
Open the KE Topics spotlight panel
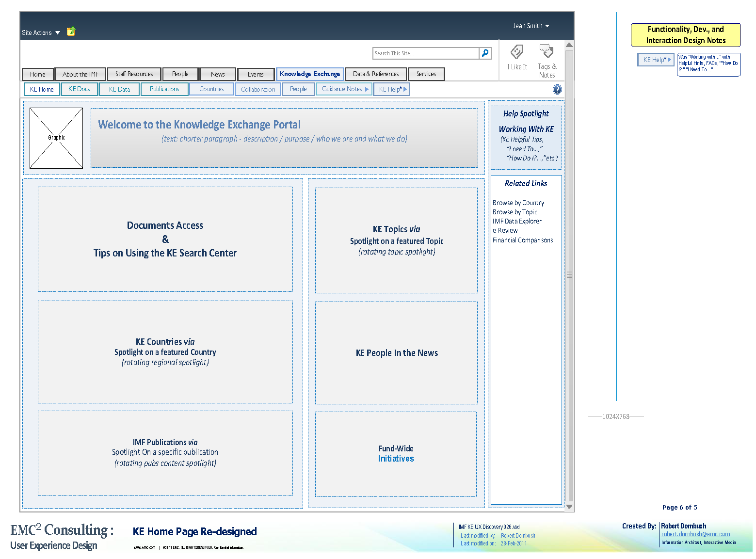click(397, 240)
